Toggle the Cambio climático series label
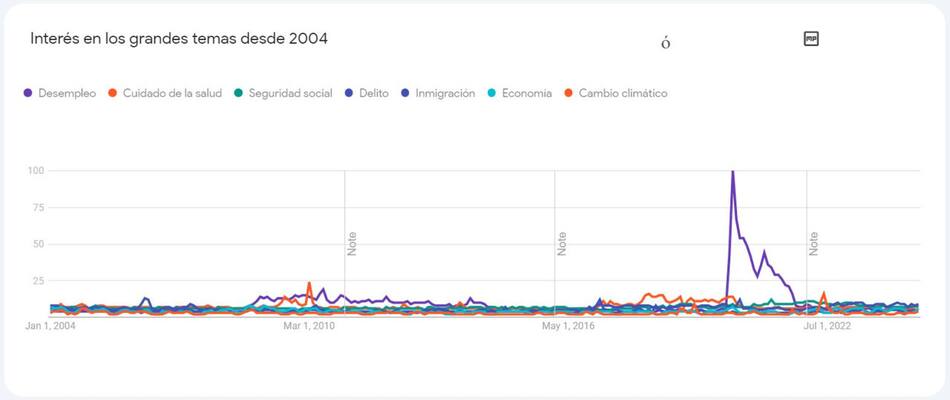The height and width of the screenshot is (400, 950). click(623, 94)
